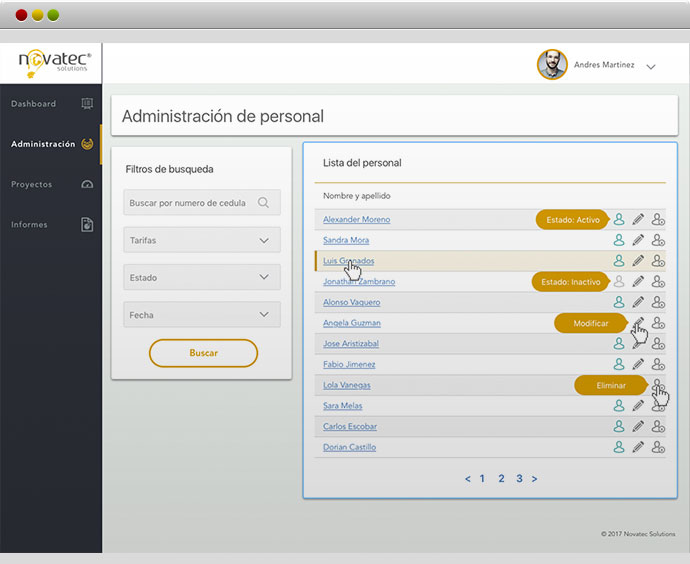Edit Fabio Jimenez with the pencil icon

coord(638,364)
